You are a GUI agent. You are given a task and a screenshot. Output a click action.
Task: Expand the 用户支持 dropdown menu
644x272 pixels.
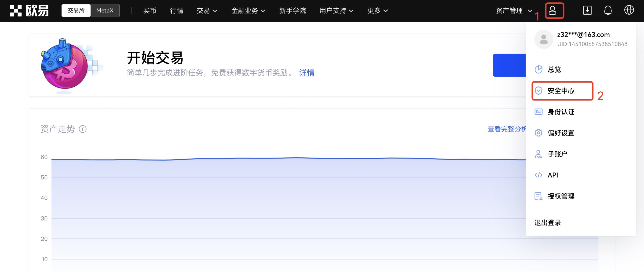pyautogui.click(x=336, y=11)
